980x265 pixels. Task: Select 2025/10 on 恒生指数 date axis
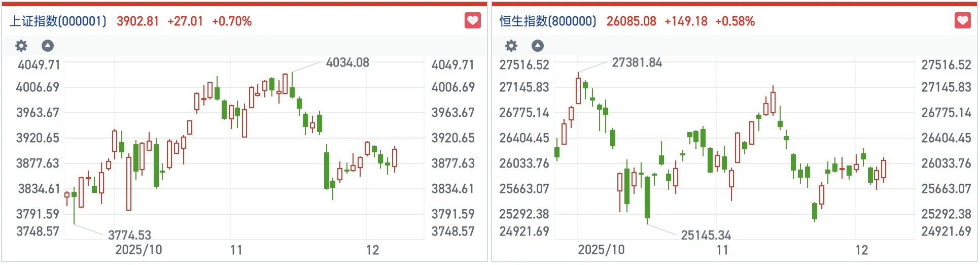pos(601,250)
